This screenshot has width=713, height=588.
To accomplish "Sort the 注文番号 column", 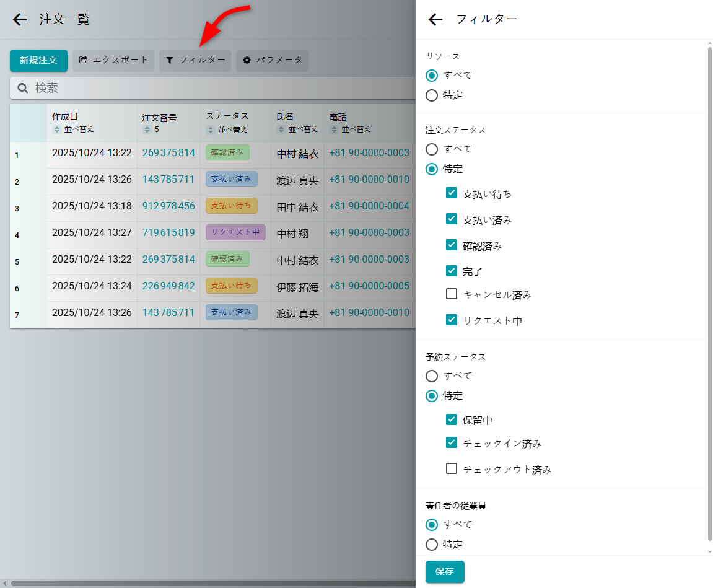I will [147, 129].
